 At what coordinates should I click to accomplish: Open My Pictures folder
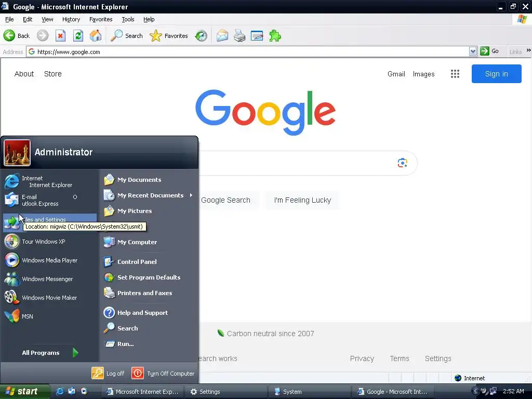(148, 211)
